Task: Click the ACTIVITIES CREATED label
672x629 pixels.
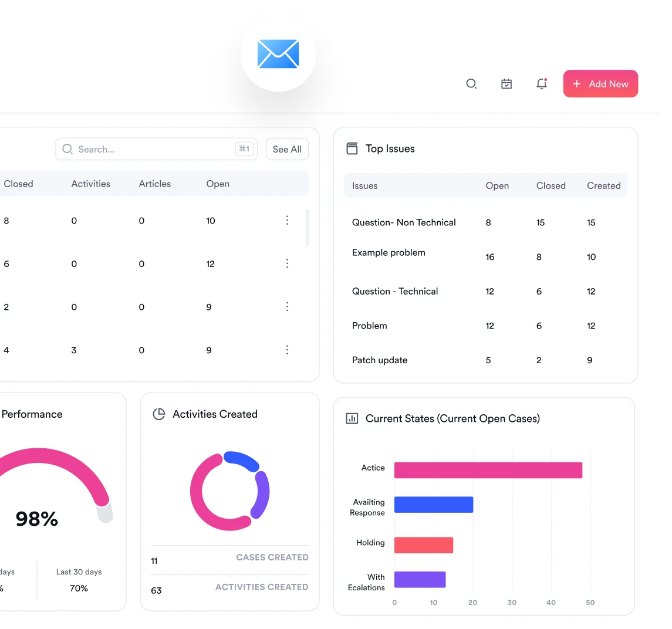Action: [x=261, y=587]
